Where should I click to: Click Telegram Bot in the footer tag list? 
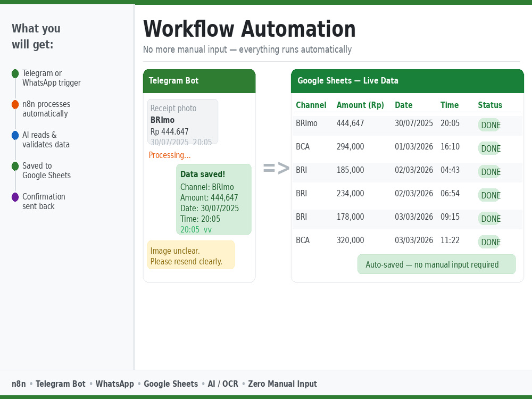pos(61,384)
